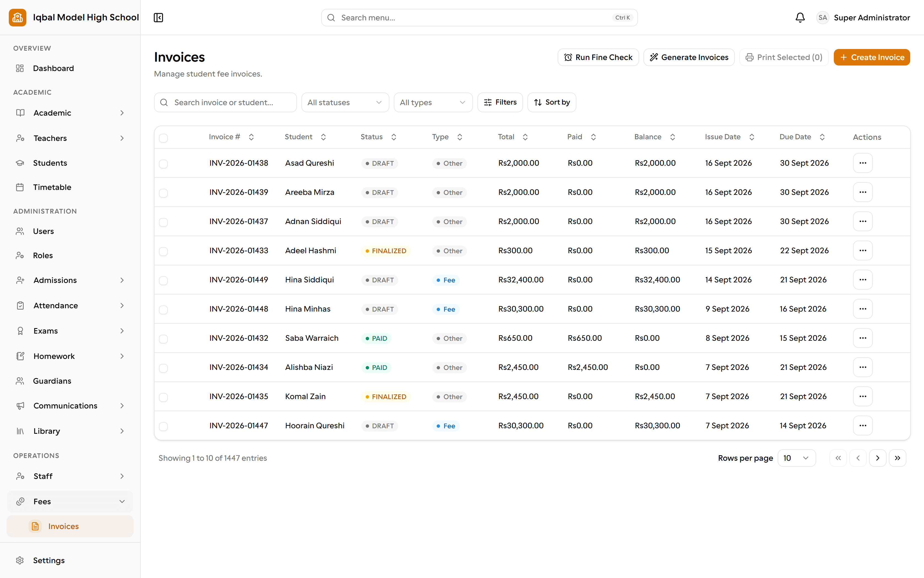Image resolution: width=924 pixels, height=578 pixels.
Task: Open Settings in the sidebar
Action: [x=70, y=560]
